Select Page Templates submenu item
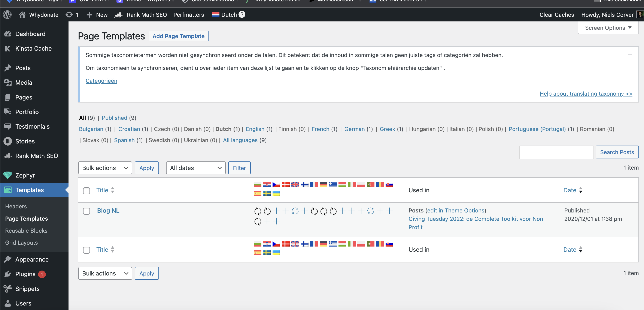The width and height of the screenshot is (644, 310). point(27,218)
